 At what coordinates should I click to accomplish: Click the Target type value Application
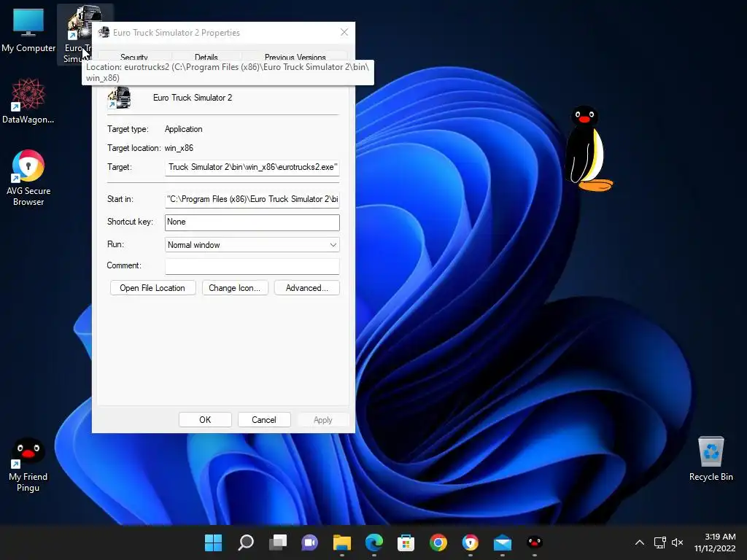[183, 129]
